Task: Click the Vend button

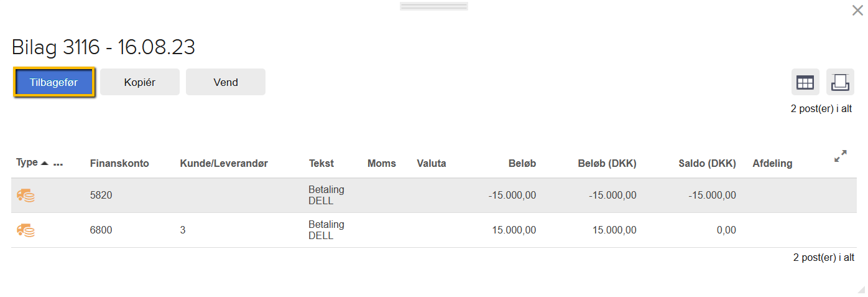Action: click(225, 82)
